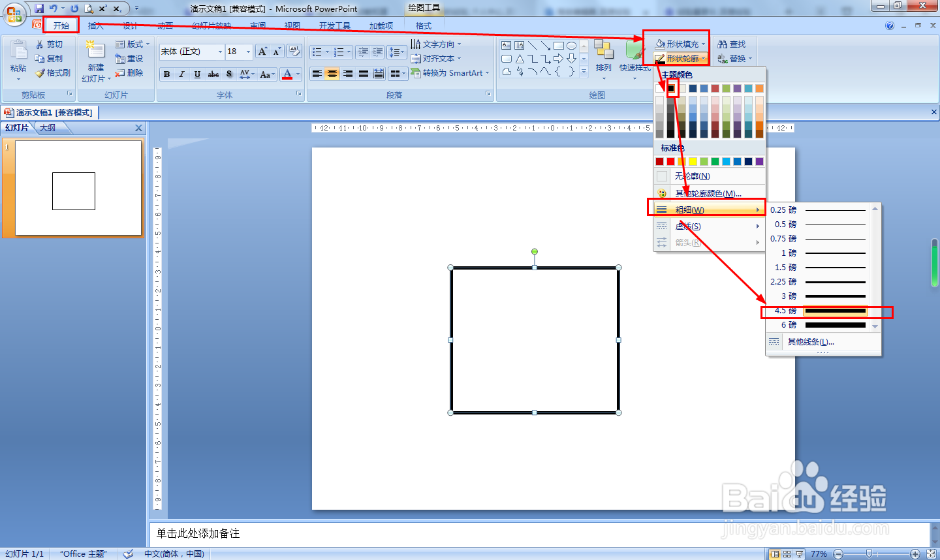Image resolution: width=940 pixels, height=560 pixels.
Task: Delete the slide with 删除
Action: coord(129,73)
